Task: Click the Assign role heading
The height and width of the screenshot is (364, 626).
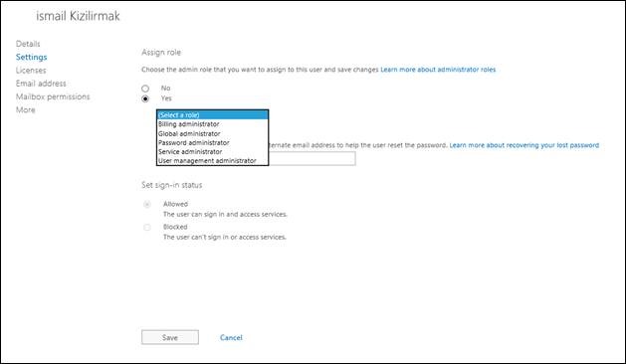Action: coord(161,53)
